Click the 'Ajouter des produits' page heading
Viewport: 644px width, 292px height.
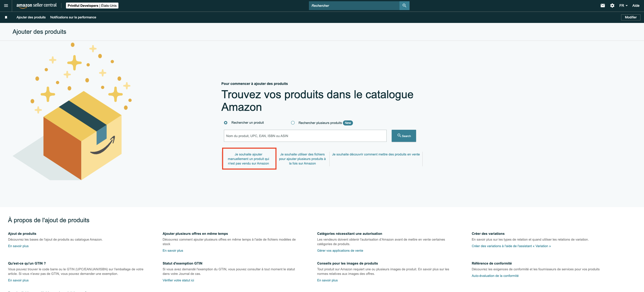click(x=39, y=32)
